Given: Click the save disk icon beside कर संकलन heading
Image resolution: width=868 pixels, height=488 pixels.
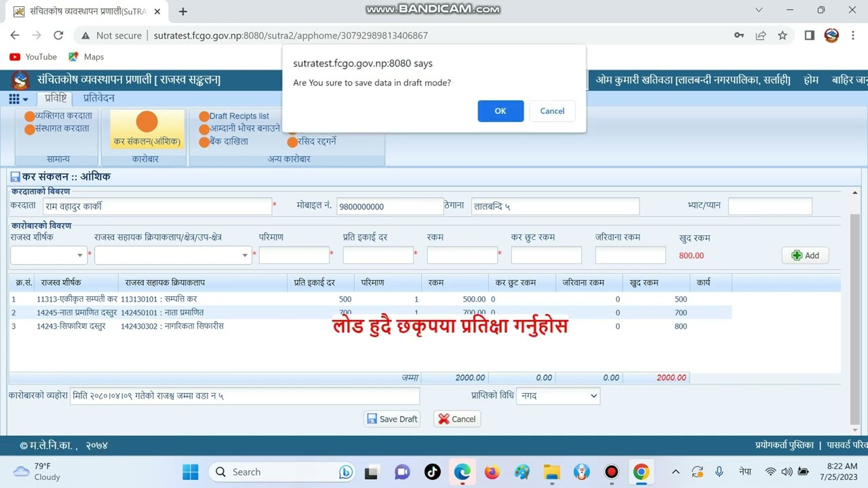Looking at the screenshot, I should [15, 177].
